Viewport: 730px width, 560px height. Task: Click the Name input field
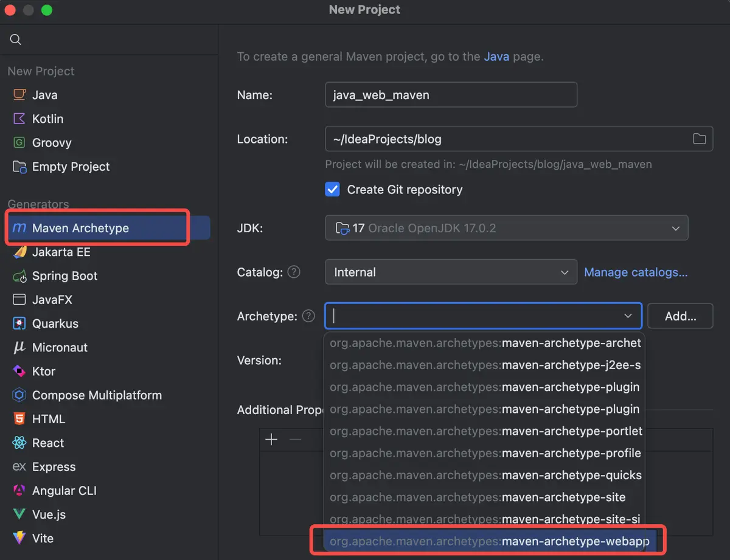tap(451, 95)
